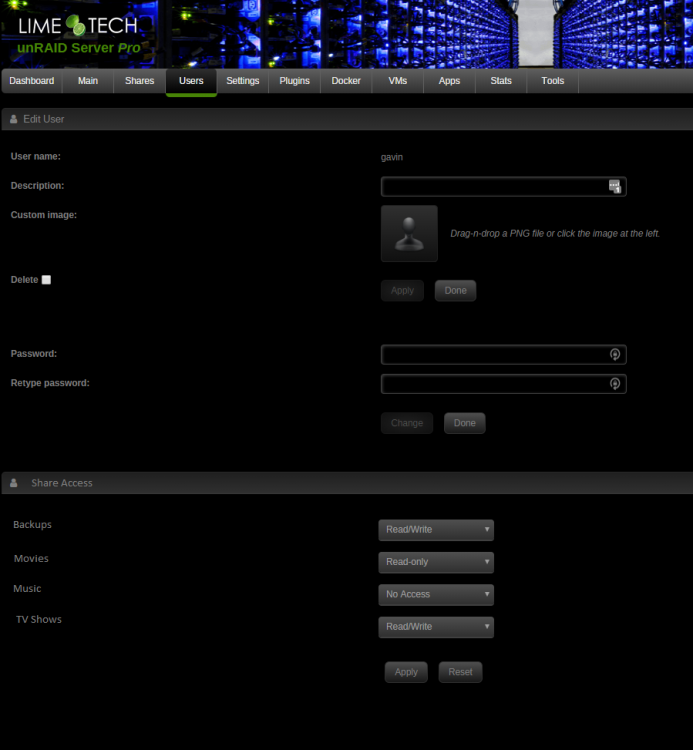
Task: Click the Movies share label
Action: pos(31,559)
